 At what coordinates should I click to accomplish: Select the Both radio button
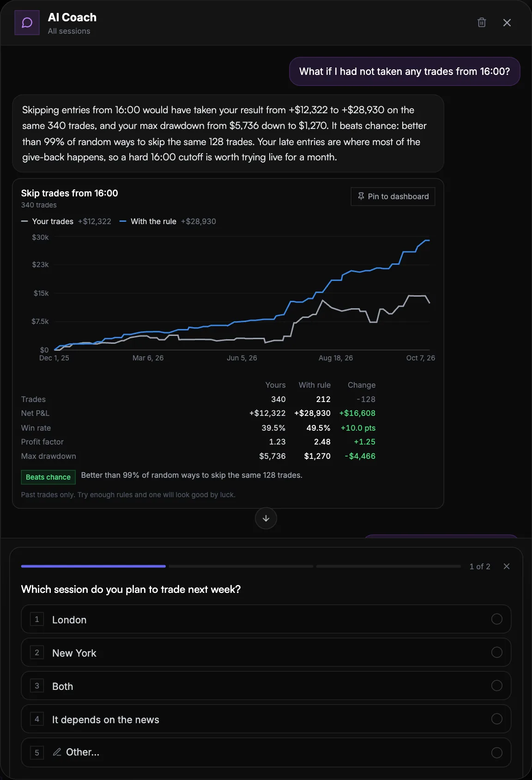pyautogui.click(x=497, y=686)
